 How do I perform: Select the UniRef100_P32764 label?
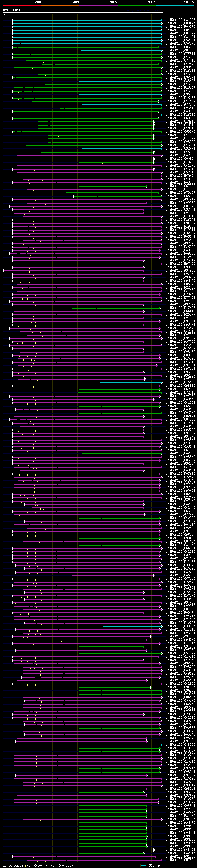click(x=180, y=233)
